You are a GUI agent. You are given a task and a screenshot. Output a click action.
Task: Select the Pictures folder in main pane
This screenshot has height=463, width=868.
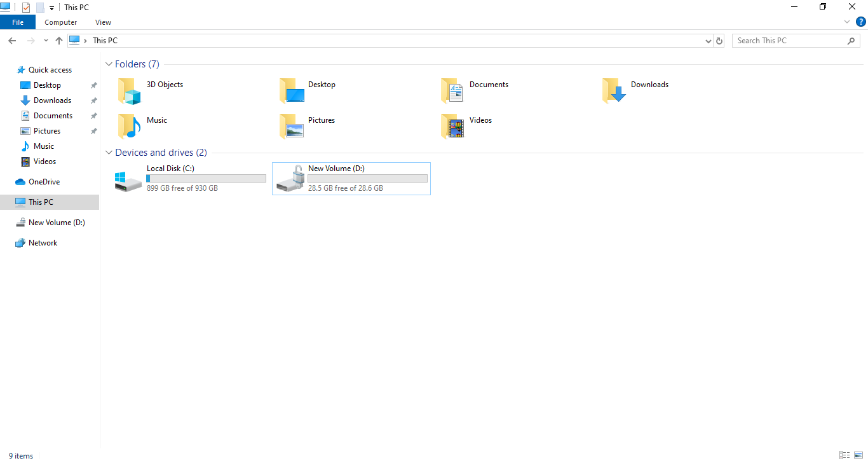[292, 127]
